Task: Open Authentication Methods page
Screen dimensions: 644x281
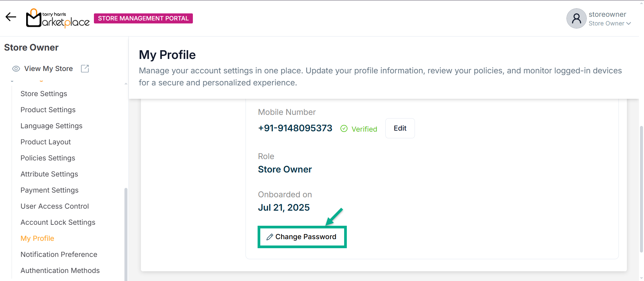Action: point(60,271)
